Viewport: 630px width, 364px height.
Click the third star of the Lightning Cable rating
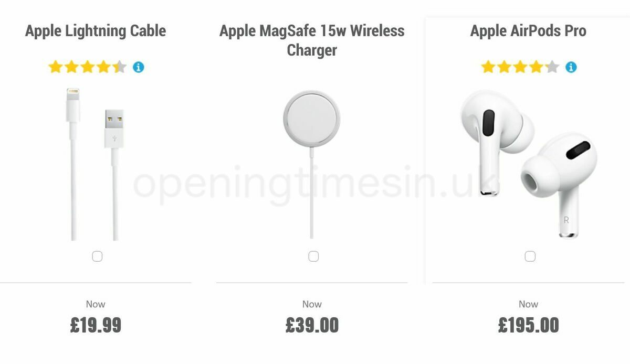coord(87,66)
